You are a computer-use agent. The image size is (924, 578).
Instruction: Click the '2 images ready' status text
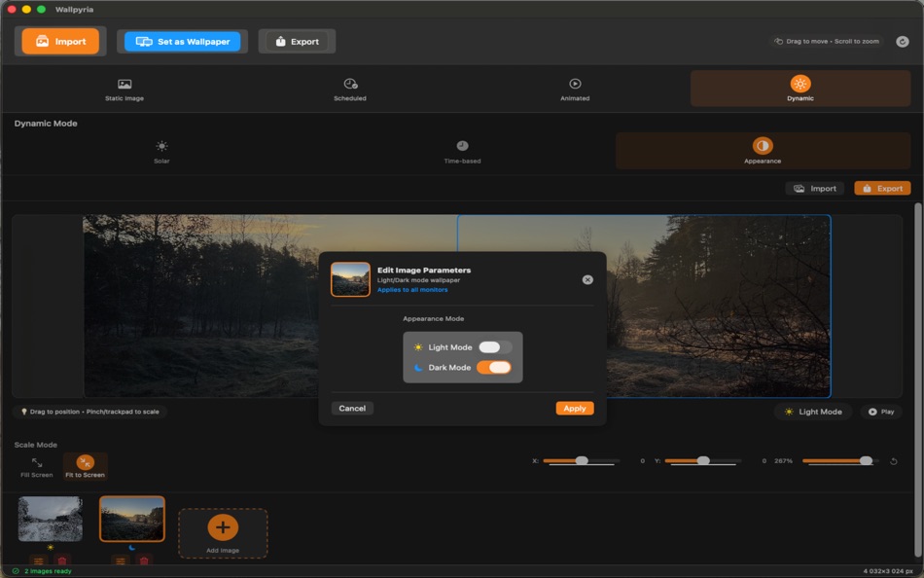(x=49, y=571)
